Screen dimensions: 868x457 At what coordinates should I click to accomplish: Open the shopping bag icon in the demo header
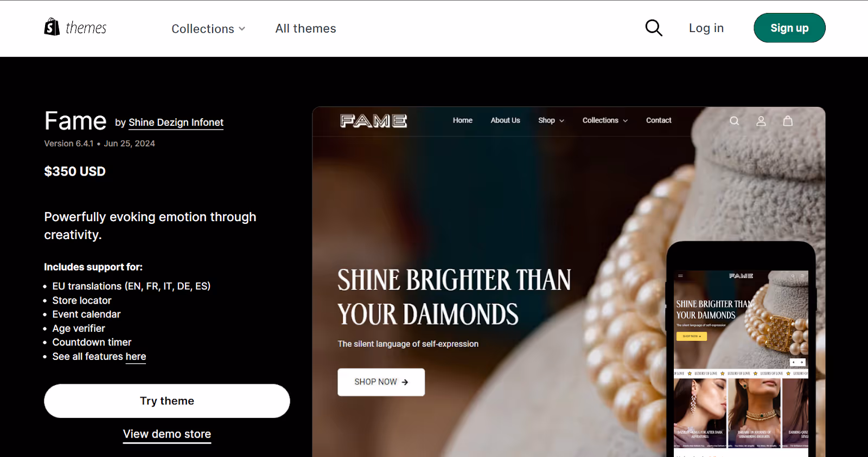click(x=788, y=120)
